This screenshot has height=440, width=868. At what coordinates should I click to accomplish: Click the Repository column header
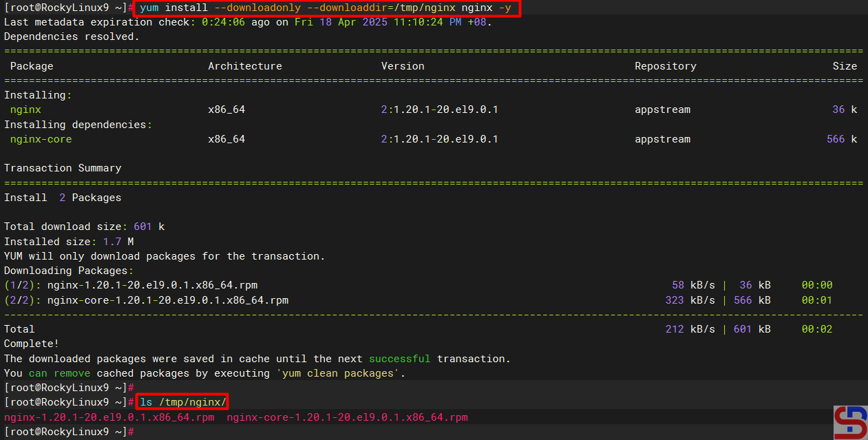point(665,66)
